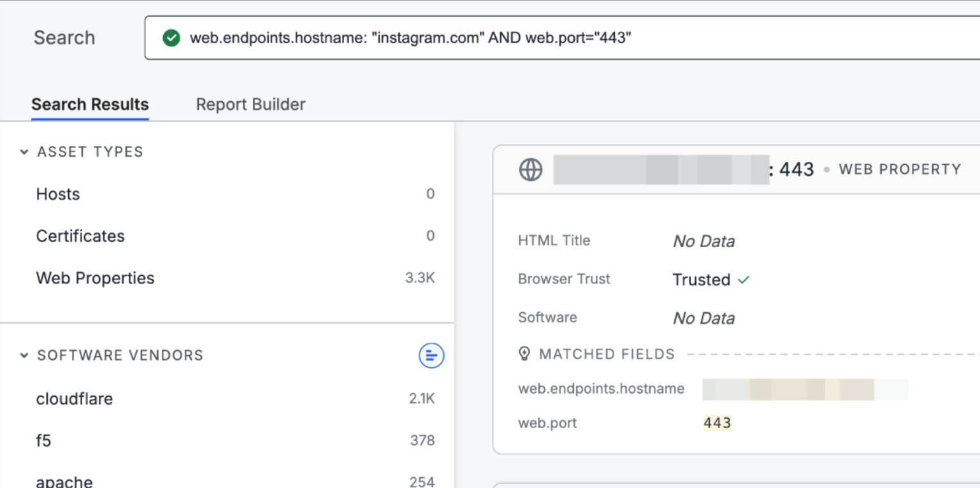Open the Report Builder tab
Image resolution: width=980 pixels, height=488 pixels.
click(250, 104)
